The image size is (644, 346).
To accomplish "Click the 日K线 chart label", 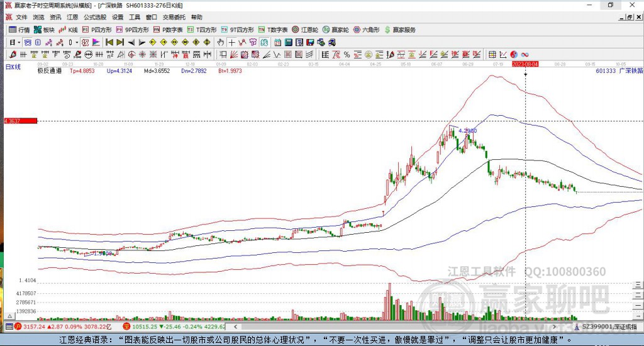I will pyautogui.click(x=13, y=67).
